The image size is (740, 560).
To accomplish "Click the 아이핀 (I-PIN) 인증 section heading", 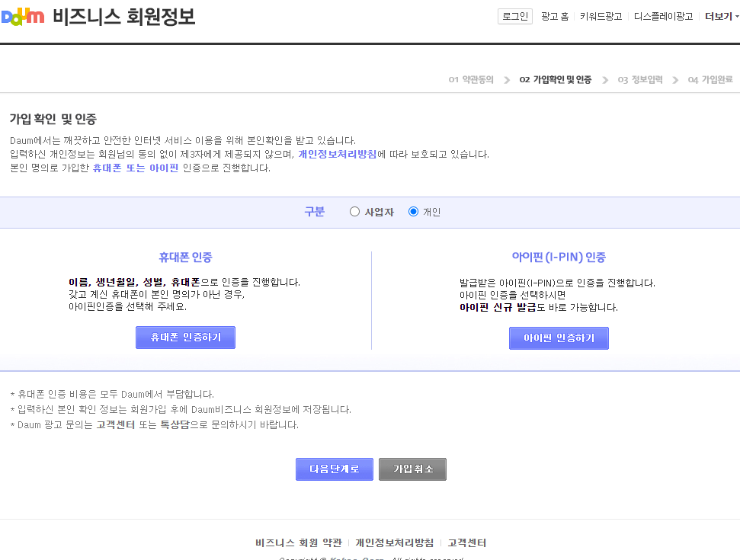I will click(559, 257).
